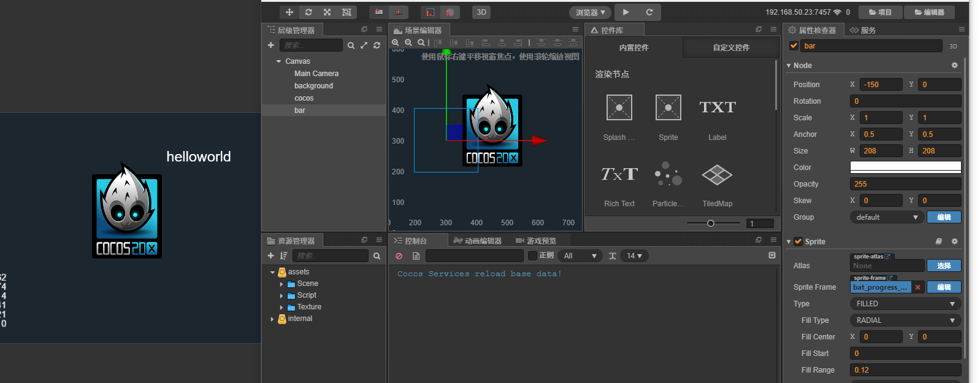Image resolution: width=980 pixels, height=383 pixels.
Task: Toggle the 3D view mode
Action: pyautogui.click(x=481, y=12)
